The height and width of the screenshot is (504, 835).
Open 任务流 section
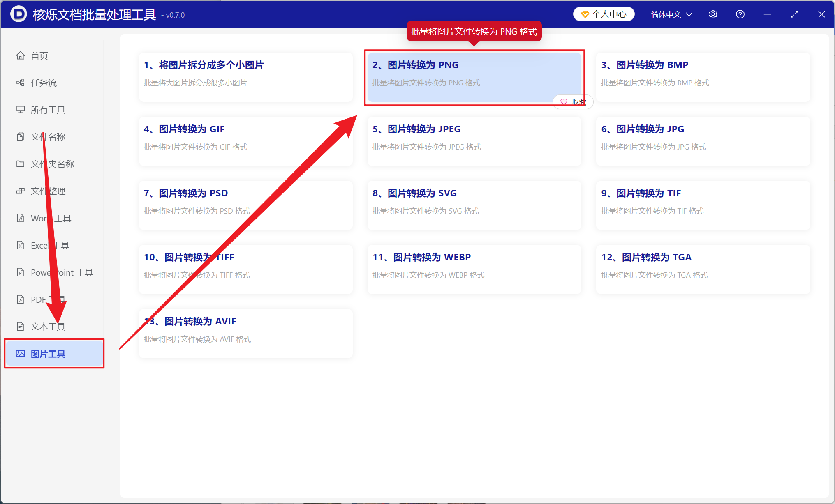coord(54,83)
